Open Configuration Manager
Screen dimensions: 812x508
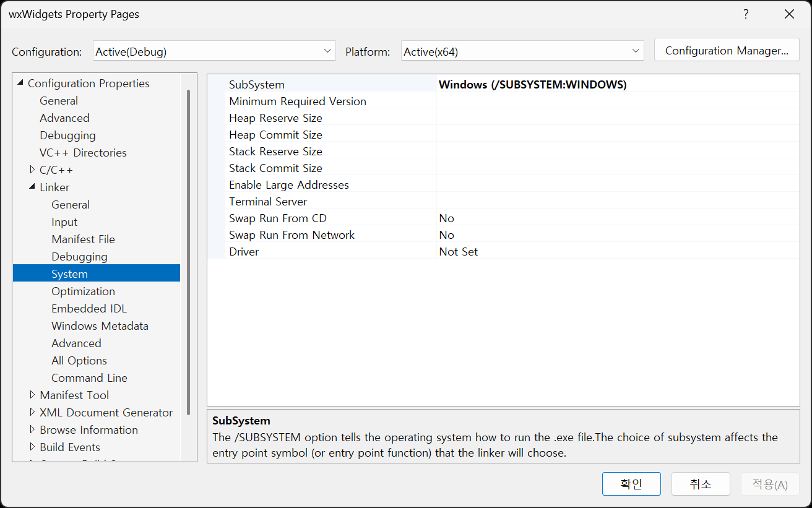[x=727, y=51]
